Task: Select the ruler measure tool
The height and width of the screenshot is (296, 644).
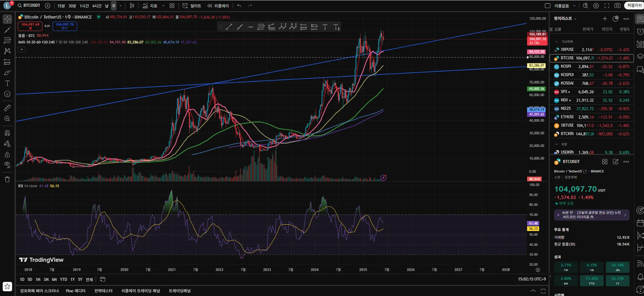Action: [x=7, y=108]
